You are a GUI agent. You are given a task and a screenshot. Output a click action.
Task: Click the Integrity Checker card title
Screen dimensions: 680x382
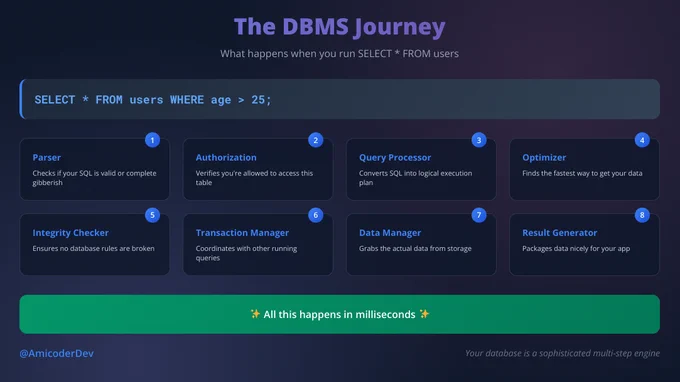pos(70,233)
